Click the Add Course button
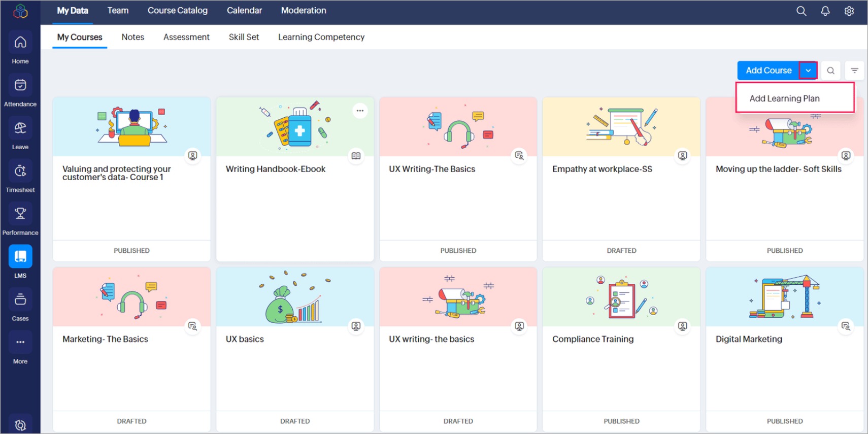868x434 pixels. (x=769, y=71)
